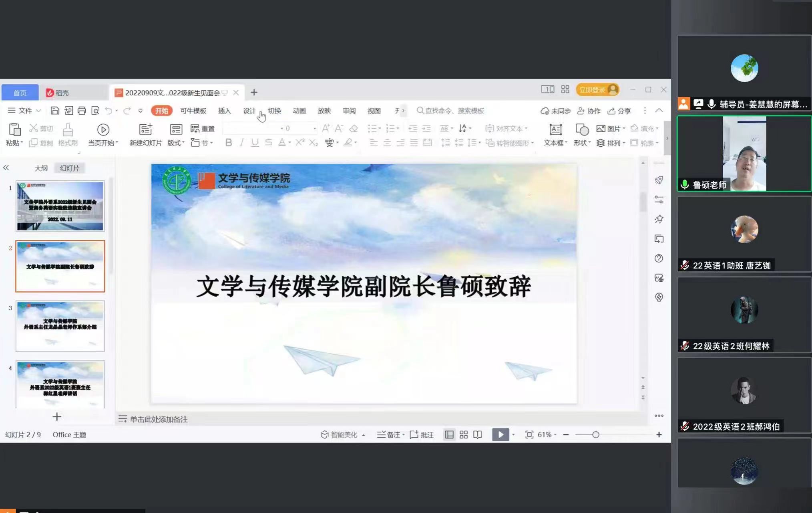Click the 立即登录 login button

click(x=592, y=90)
